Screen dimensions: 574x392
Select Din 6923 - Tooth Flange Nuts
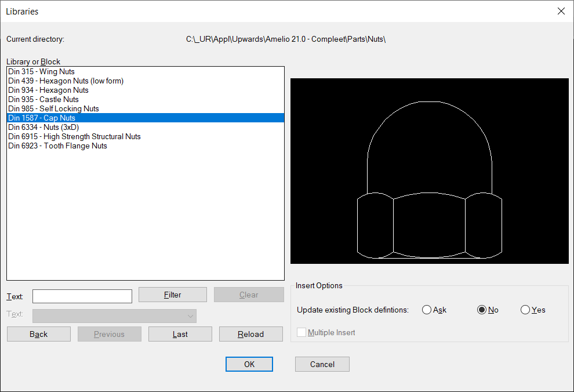pyautogui.click(x=146, y=146)
